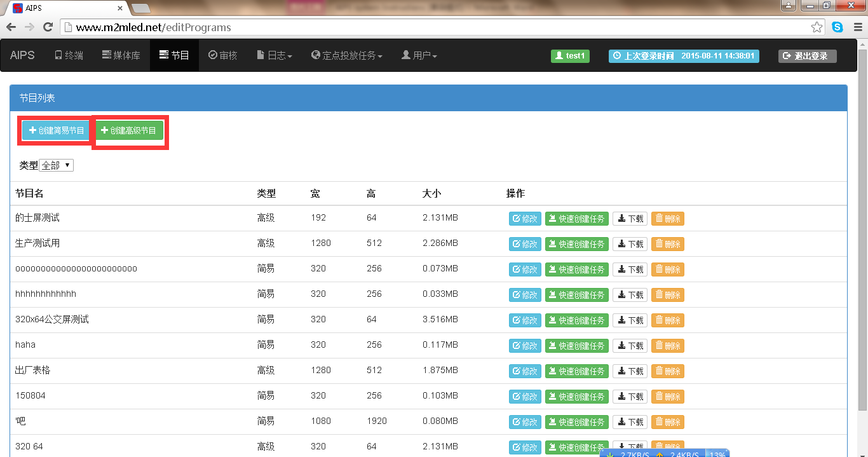Viewport: 868px width, 457px height.
Task: Delete the 150804 program
Action: 668,397
